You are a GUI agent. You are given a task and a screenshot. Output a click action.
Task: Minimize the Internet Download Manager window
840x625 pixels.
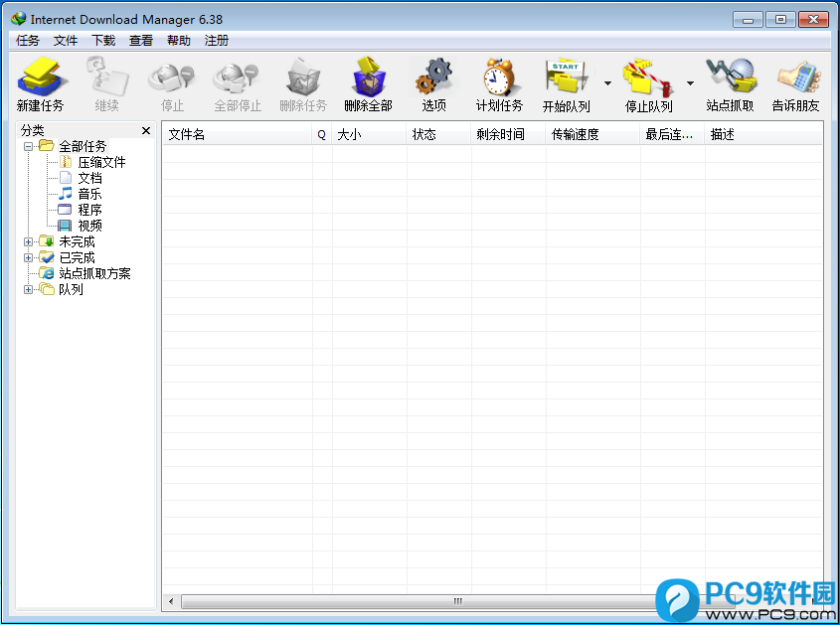tap(748, 20)
